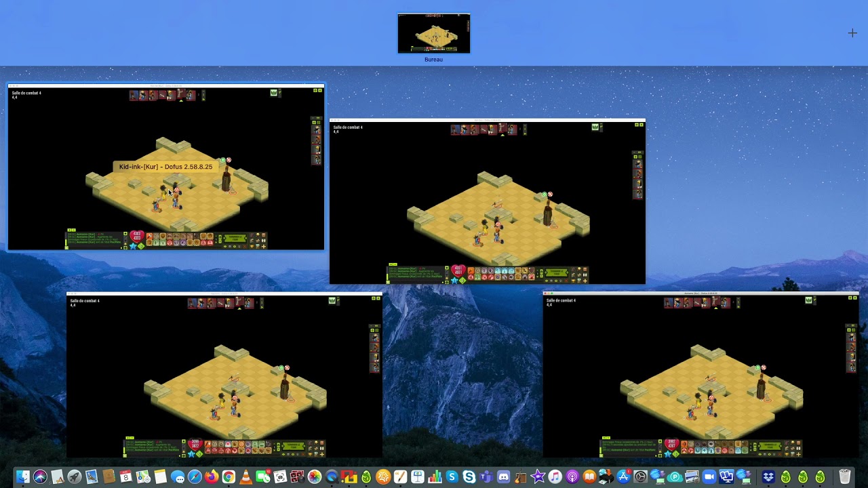Click end-turn button in Kid-ink window

pyautogui.click(x=235, y=239)
